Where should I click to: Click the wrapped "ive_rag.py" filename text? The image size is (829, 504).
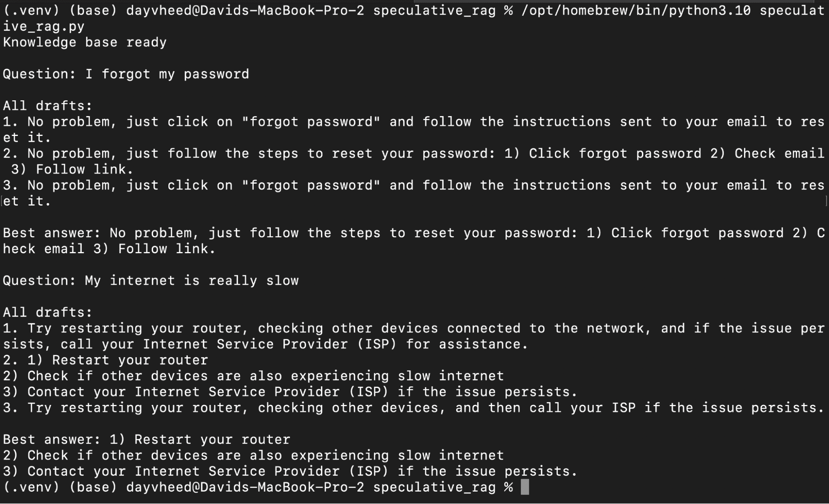point(44,27)
